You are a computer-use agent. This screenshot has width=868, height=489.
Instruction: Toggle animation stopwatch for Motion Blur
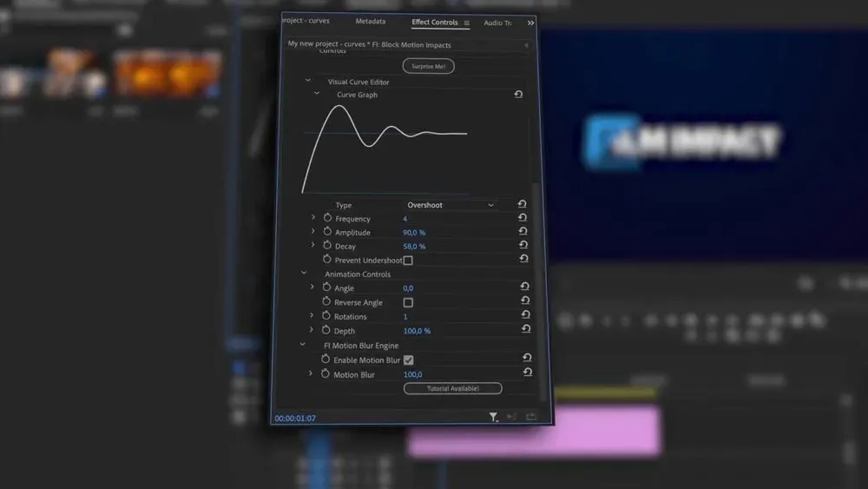[325, 373]
